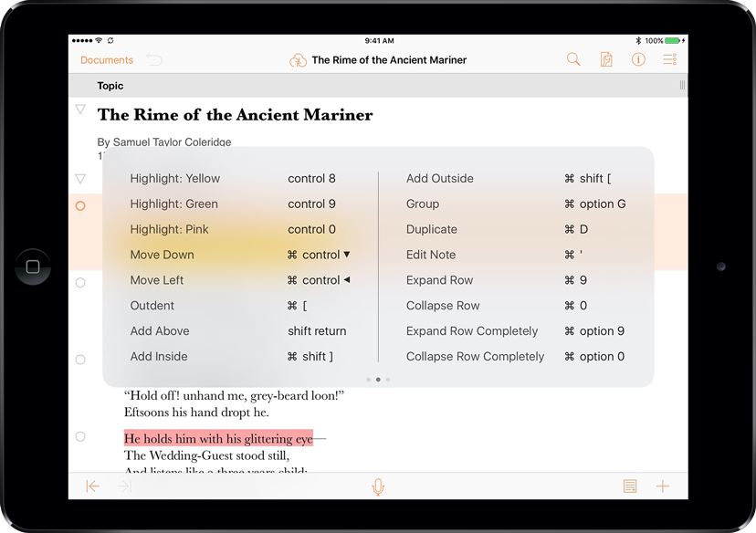Go to third shortcuts page dot
This screenshot has height=533, width=756.
[x=388, y=380]
